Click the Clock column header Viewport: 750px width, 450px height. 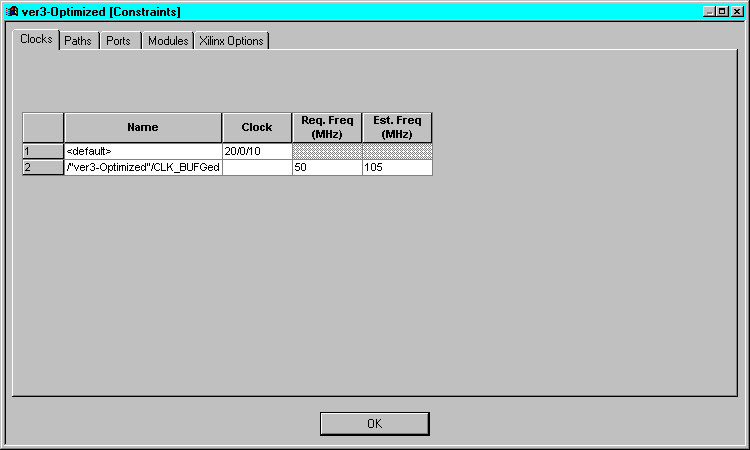[257, 127]
